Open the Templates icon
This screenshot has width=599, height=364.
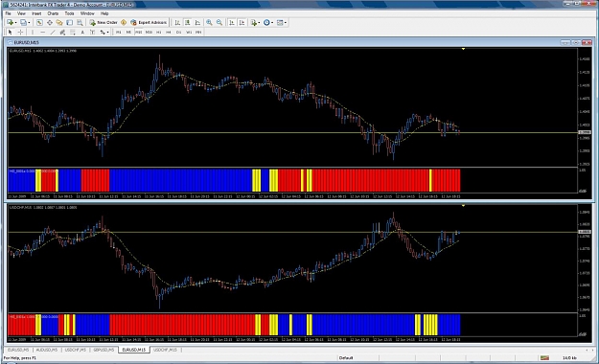point(280,23)
